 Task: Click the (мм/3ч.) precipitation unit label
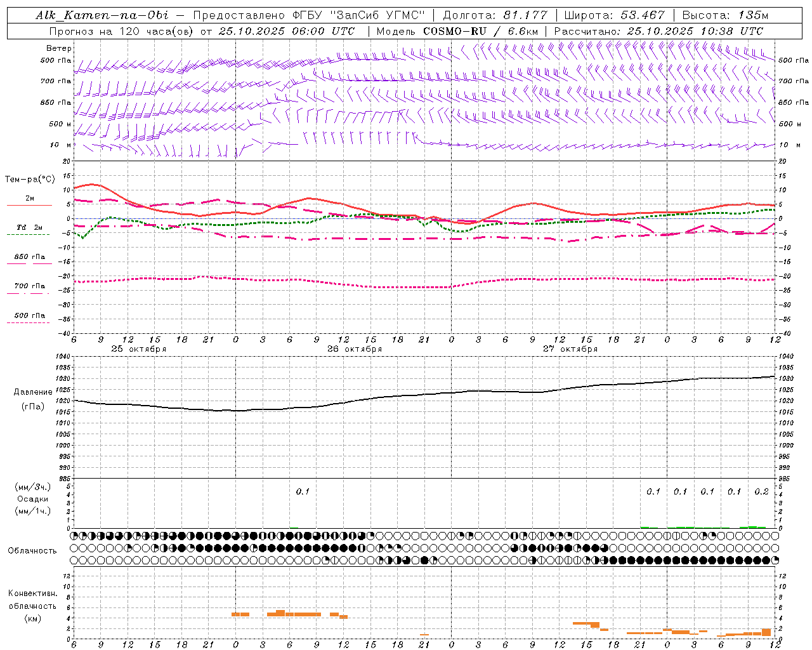point(33,487)
